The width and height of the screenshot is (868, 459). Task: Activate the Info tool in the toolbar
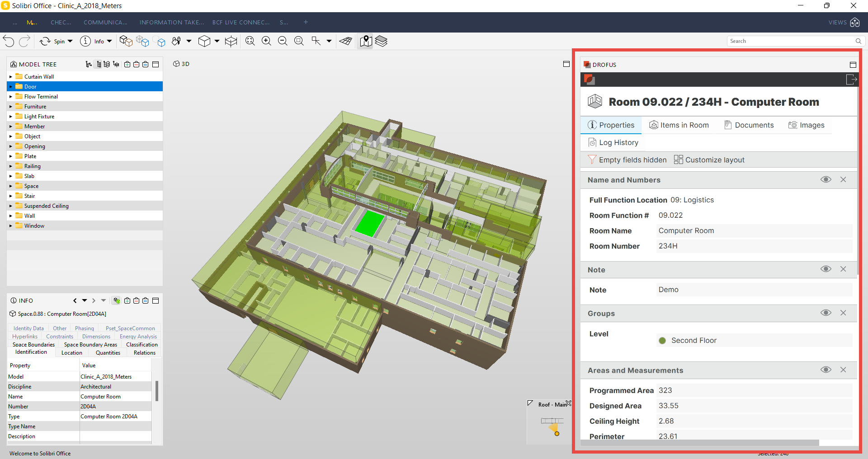point(86,41)
